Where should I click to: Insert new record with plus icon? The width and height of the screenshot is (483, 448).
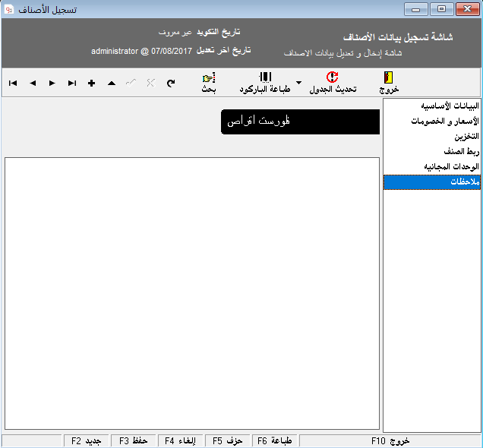(x=91, y=83)
